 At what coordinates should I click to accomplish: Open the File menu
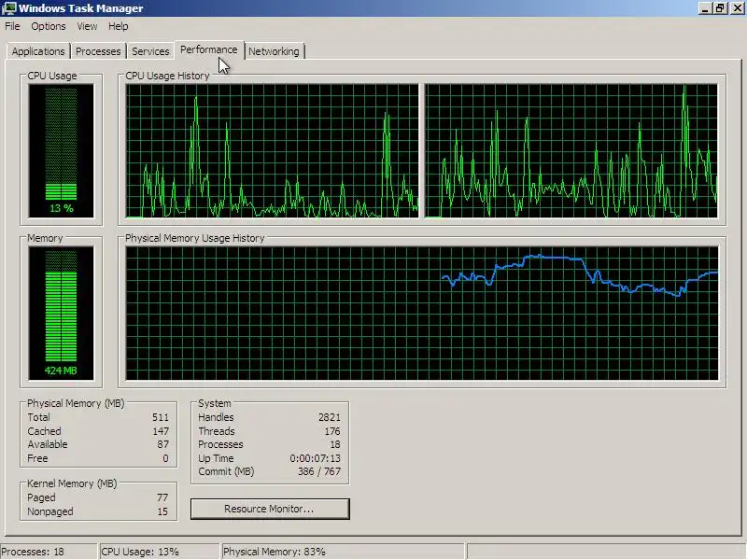click(12, 26)
